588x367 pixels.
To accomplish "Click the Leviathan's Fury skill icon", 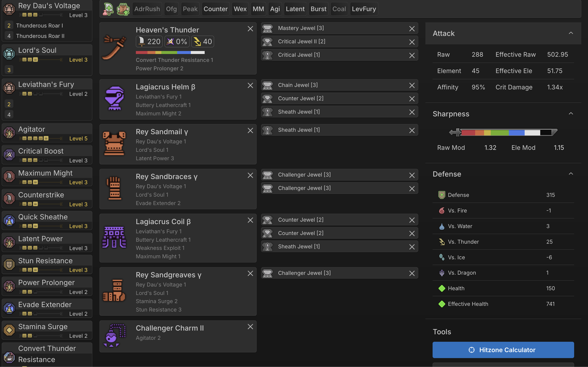I will 9,88.
